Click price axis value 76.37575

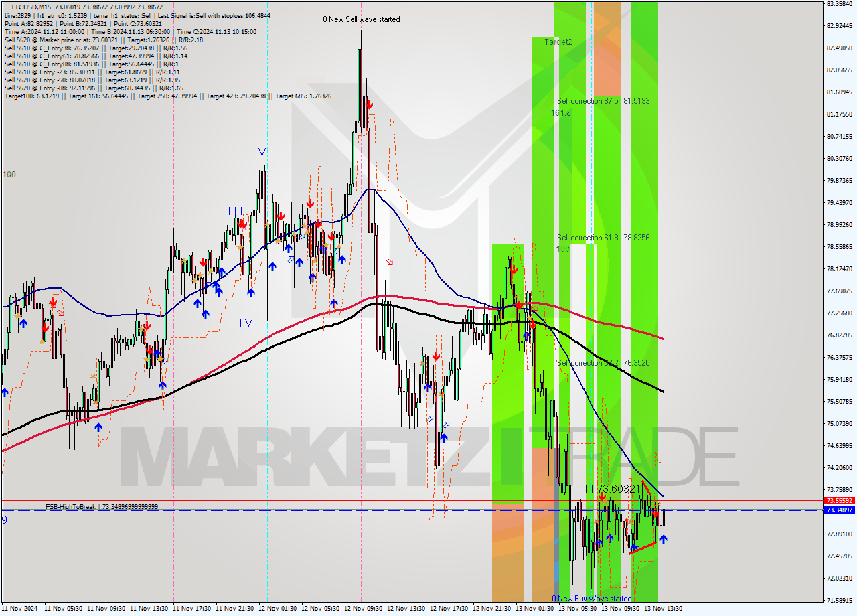pyautogui.click(x=840, y=358)
